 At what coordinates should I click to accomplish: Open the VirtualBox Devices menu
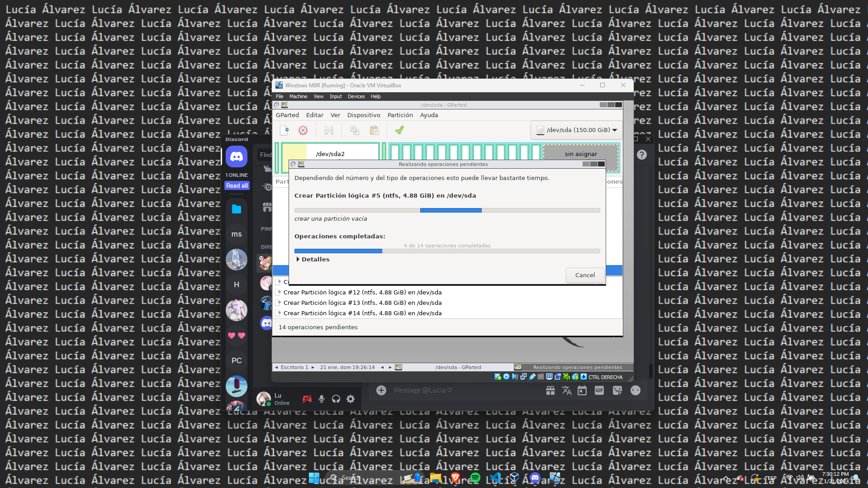pyautogui.click(x=356, y=96)
